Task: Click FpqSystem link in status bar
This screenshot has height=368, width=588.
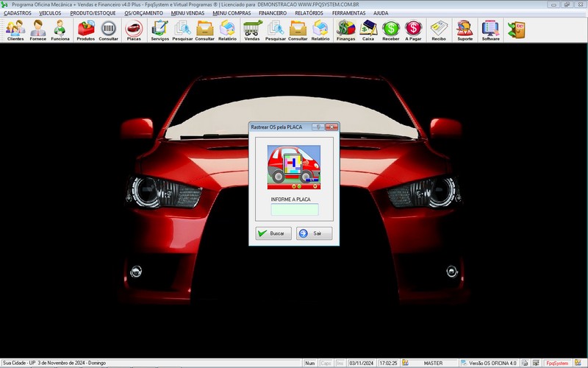Action: tap(557, 363)
